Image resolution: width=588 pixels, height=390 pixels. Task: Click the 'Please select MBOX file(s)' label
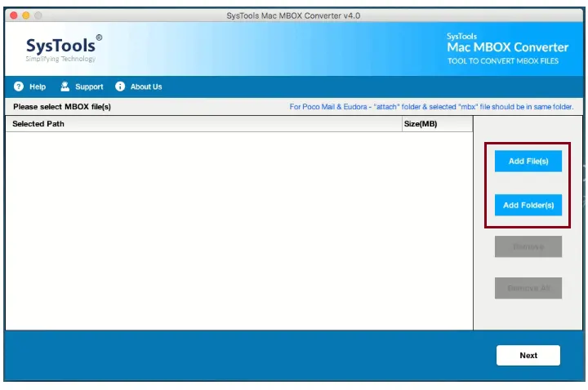click(62, 107)
